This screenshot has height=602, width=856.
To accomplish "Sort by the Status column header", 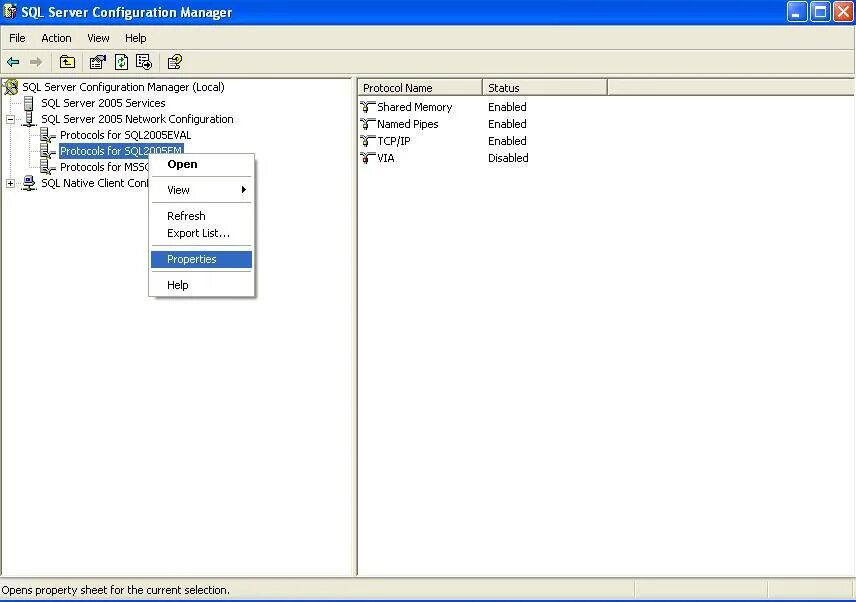I will coord(545,87).
